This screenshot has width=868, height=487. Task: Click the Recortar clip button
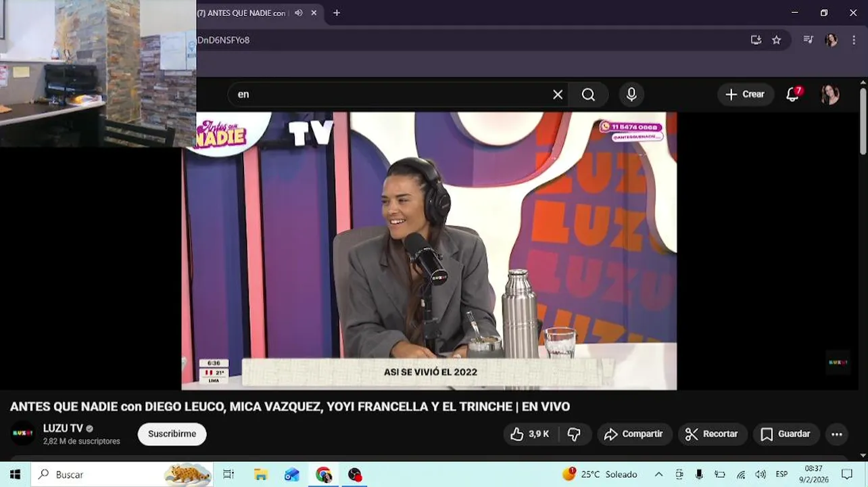pyautogui.click(x=713, y=434)
